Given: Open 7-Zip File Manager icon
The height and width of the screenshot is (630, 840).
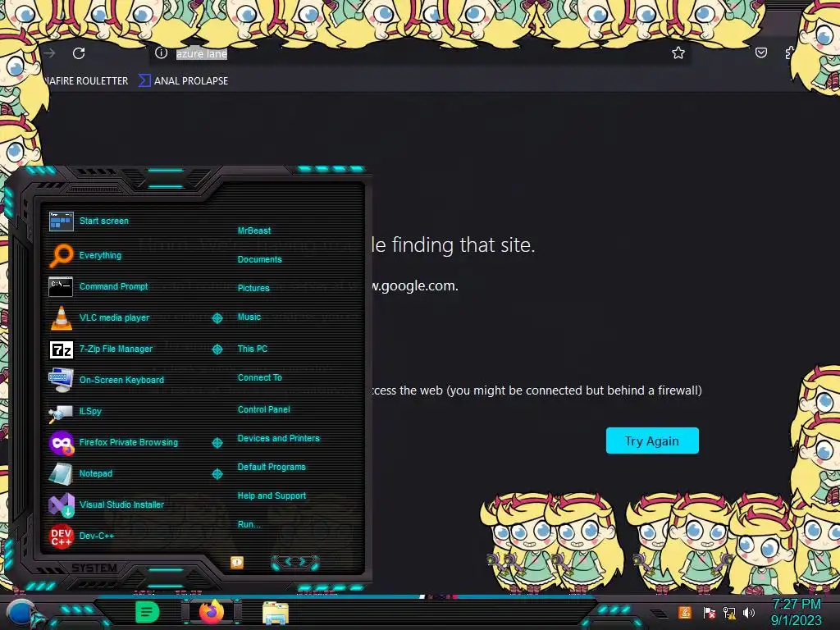Looking at the screenshot, I should [x=61, y=349].
